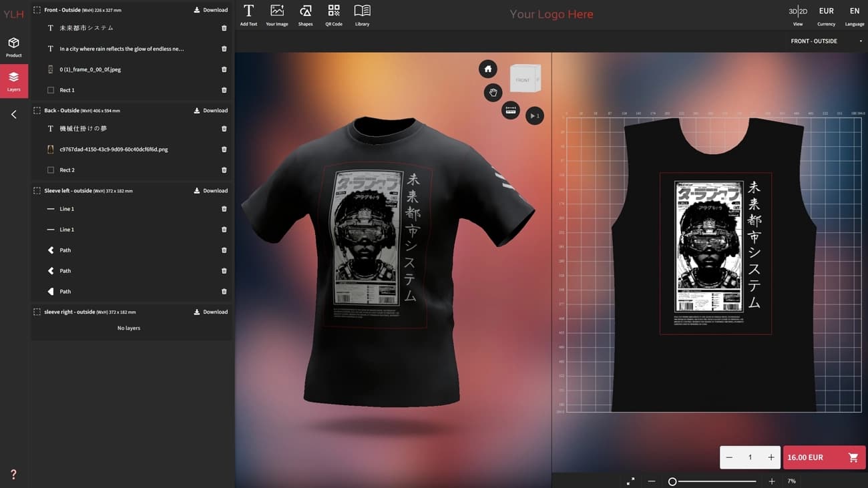The image size is (868, 488).
Task: Adjust the zoom slider
Action: (x=672, y=481)
